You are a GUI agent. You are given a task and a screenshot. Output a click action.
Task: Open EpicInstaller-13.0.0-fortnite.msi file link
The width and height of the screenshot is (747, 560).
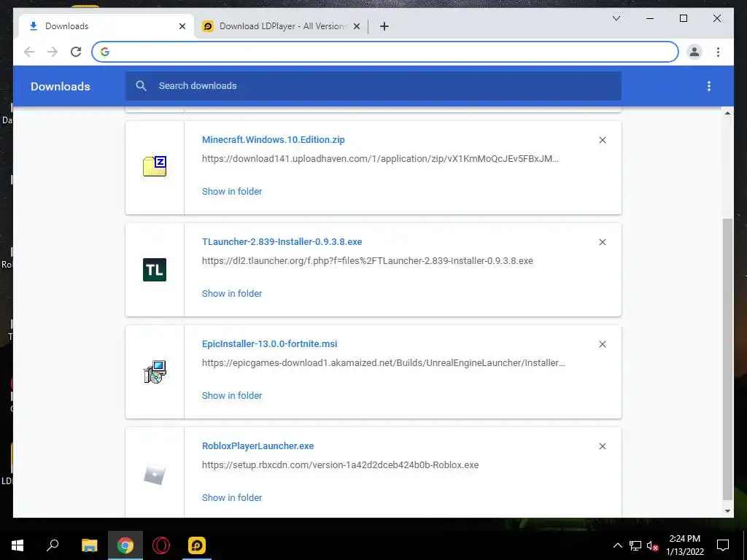coord(270,344)
